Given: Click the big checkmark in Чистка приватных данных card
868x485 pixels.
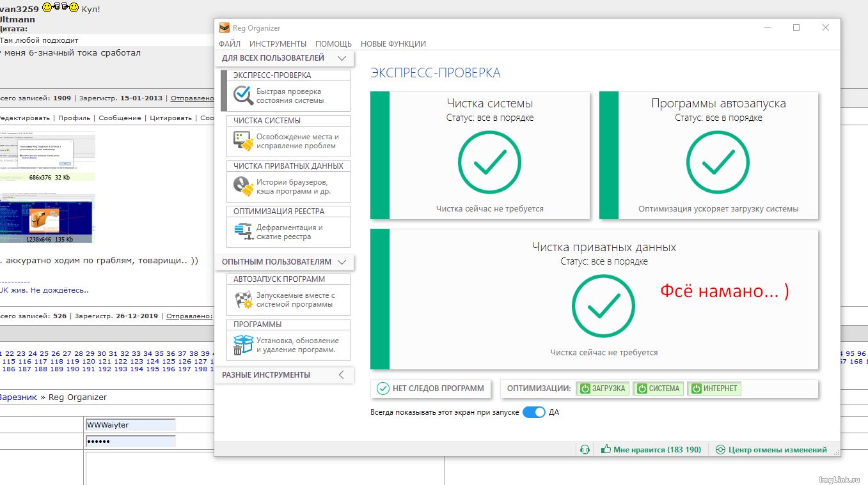Looking at the screenshot, I should (603, 307).
